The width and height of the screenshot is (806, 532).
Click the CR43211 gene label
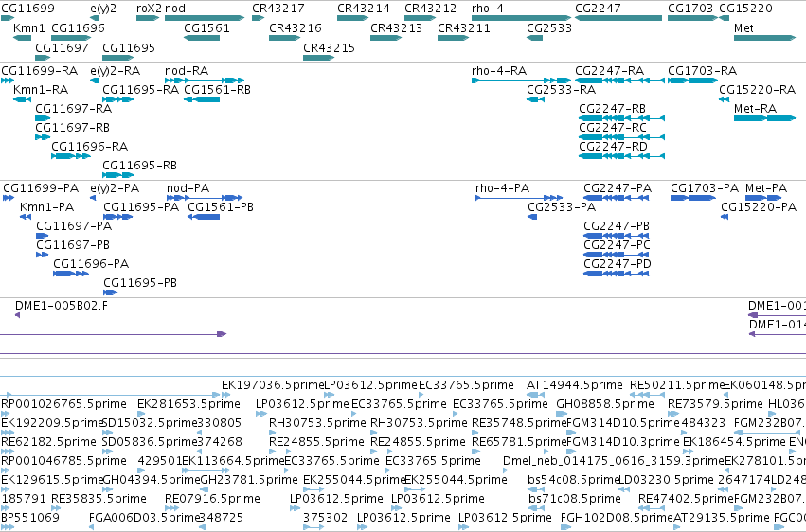pyautogui.click(x=464, y=27)
